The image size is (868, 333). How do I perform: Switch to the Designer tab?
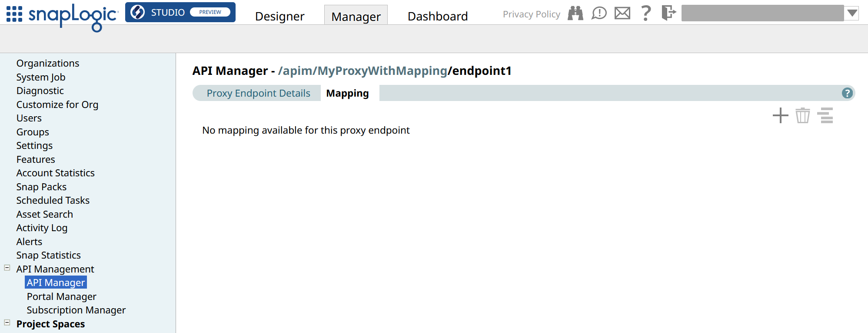(x=279, y=16)
